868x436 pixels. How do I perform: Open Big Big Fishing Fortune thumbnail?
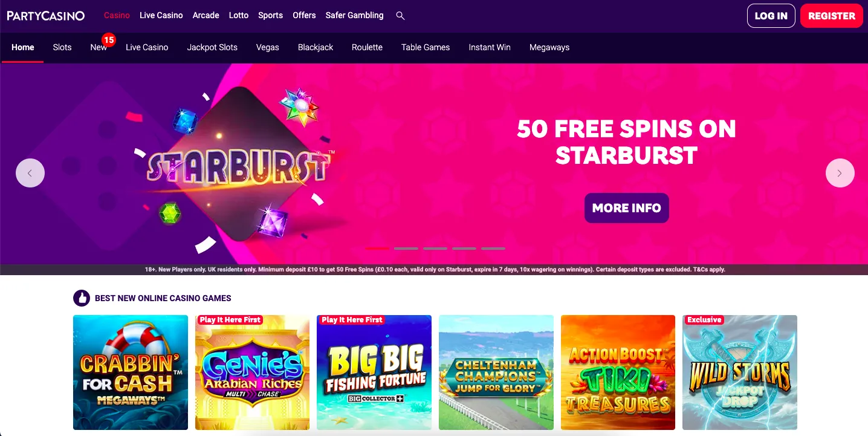374,373
